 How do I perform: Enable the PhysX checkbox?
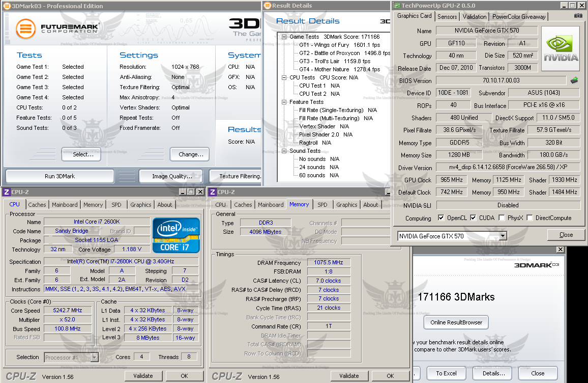point(502,218)
